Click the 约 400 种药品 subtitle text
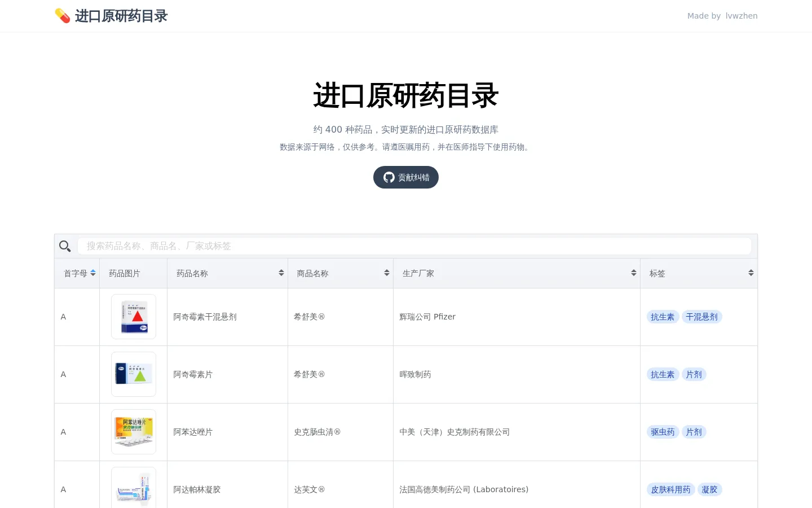 click(406, 129)
